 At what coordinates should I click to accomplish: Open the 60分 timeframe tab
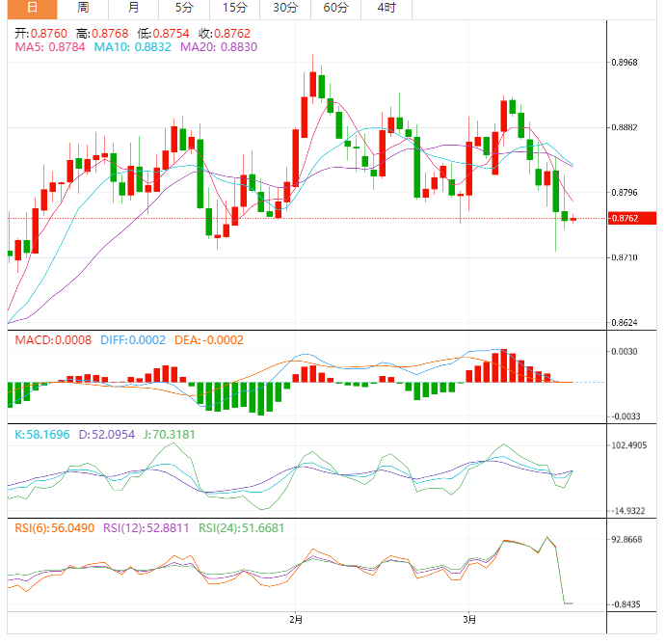click(x=335, y=9)
